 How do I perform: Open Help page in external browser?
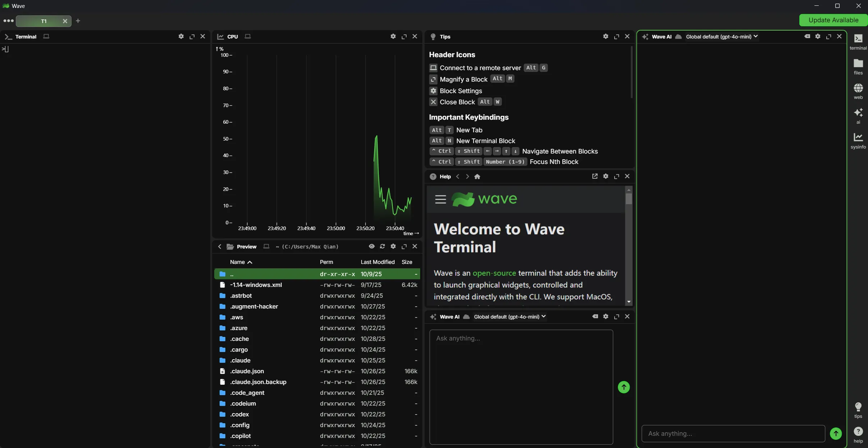pyautogui.click(x=595, y=176)
